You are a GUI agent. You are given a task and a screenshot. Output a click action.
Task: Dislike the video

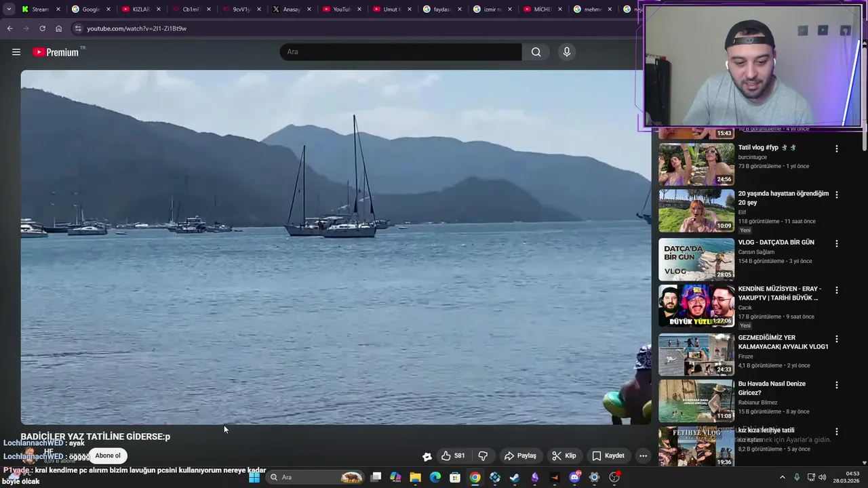pos(483,456)
